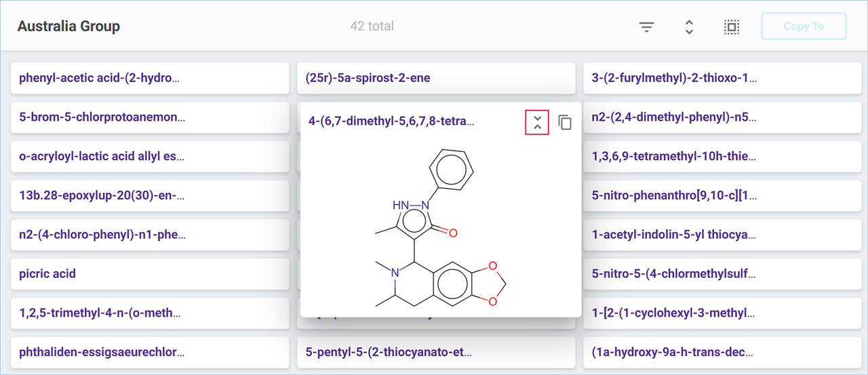Select the picric acid card
The width and height of the screenshot is (868, 375).
tap(150, 274)
